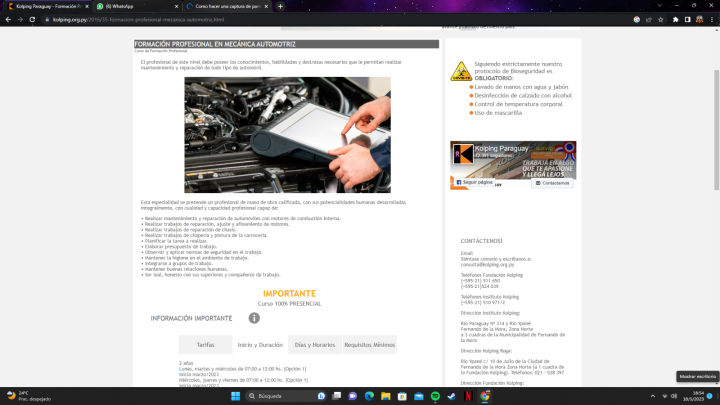The width and height of the screenshot is (720, 405).
Task: Click the Seguir página Facebook button
Action: (x=474, y=182)
